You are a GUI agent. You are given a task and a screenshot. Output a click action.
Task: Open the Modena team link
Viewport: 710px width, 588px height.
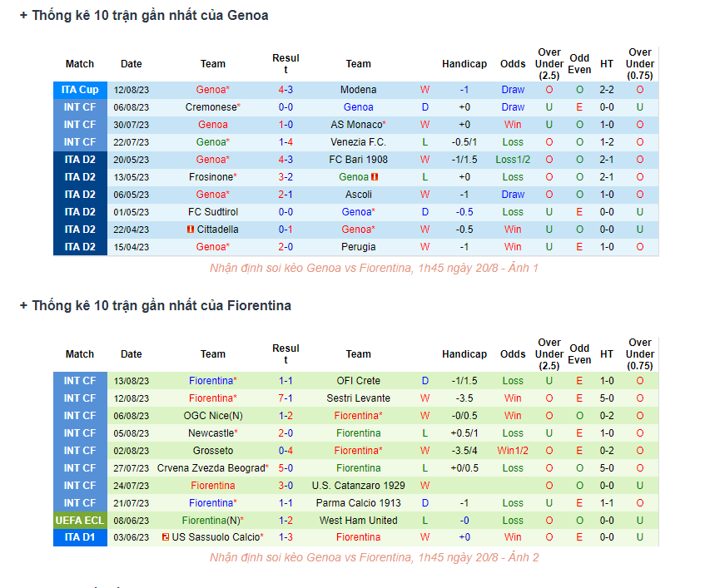(358, 90)
